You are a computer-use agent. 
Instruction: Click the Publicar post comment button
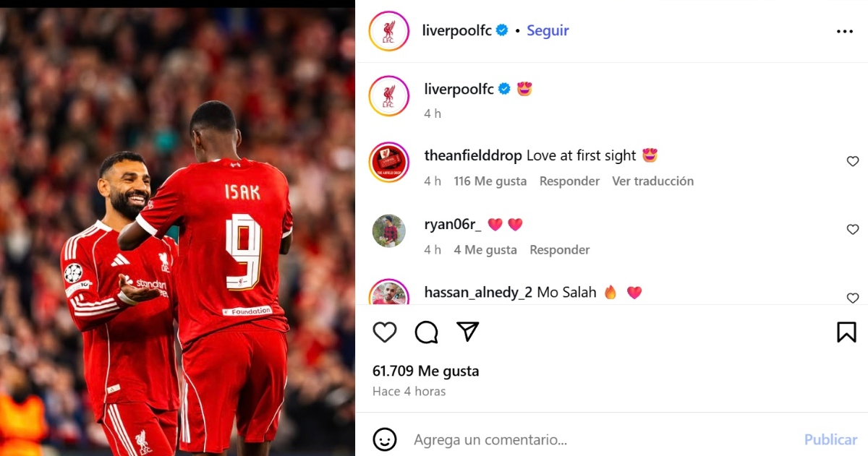830,439
